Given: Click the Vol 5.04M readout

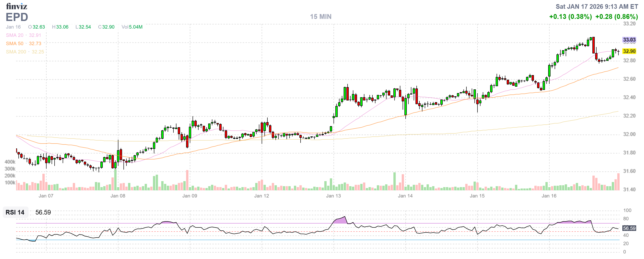Looking at the screenshot, I should pyautogui.click(x=132, y=27).
